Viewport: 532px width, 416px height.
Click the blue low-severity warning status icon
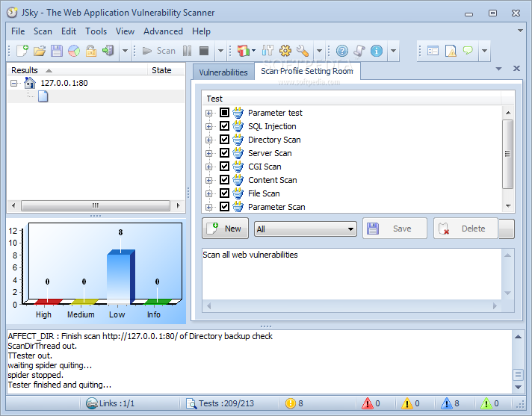click(x=447, y=403)
